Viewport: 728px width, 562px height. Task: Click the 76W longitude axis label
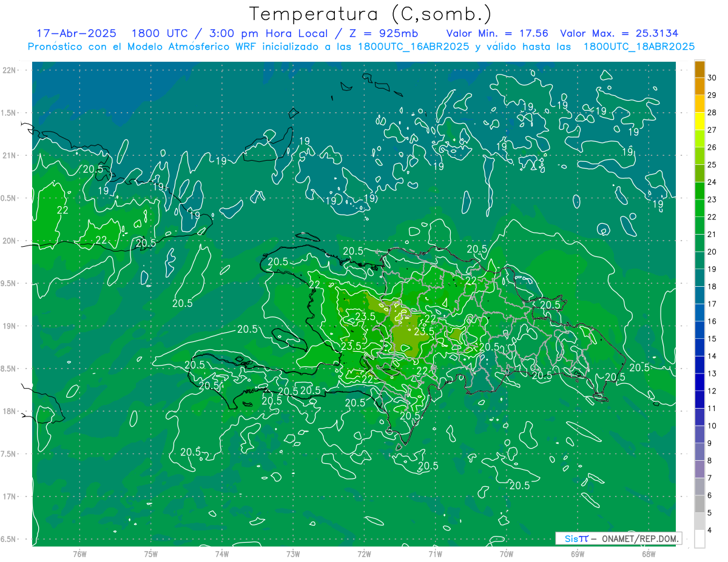click(x=79, y=553)
